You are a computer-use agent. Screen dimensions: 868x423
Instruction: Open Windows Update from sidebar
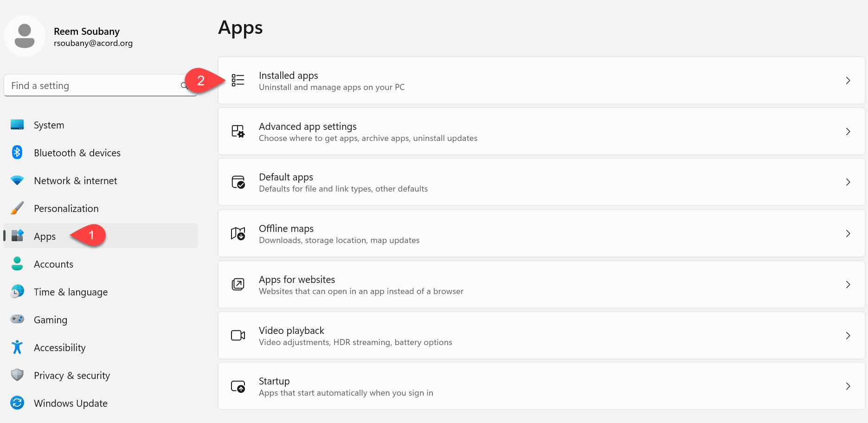[71, 404]
